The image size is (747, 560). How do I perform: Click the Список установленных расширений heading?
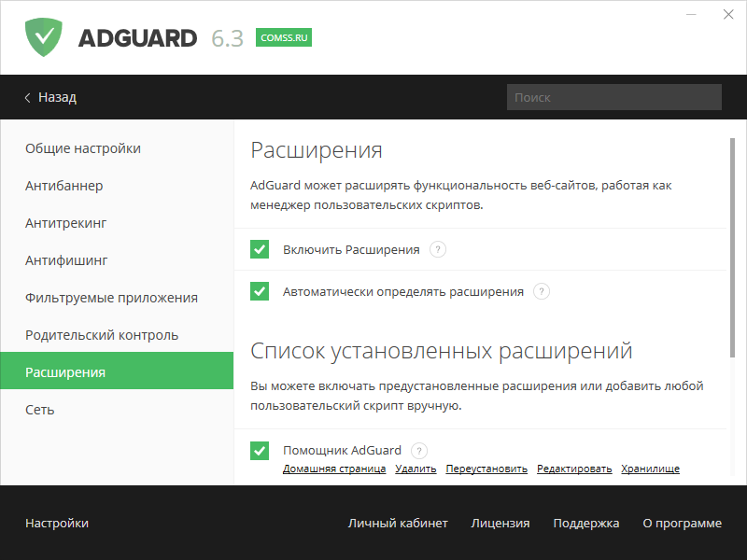coord(441,351)
